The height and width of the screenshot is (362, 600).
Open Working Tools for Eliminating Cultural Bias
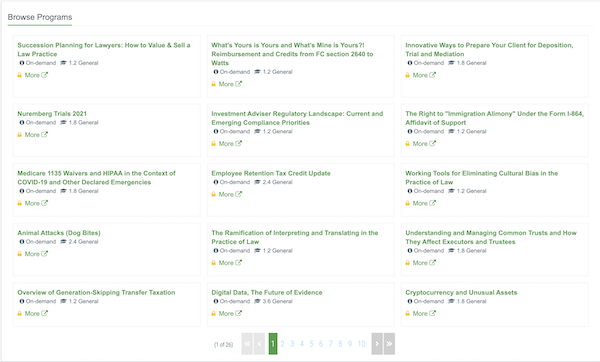(x=481, y=178)
